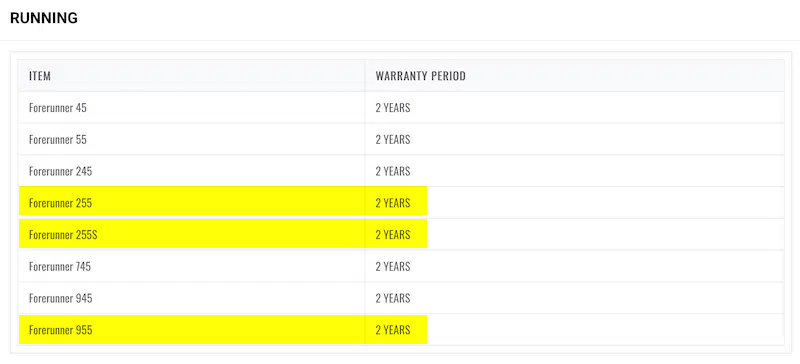Click the warranty period for Forerunner 55
Screen dimensions: 800x364
[393, 139]
